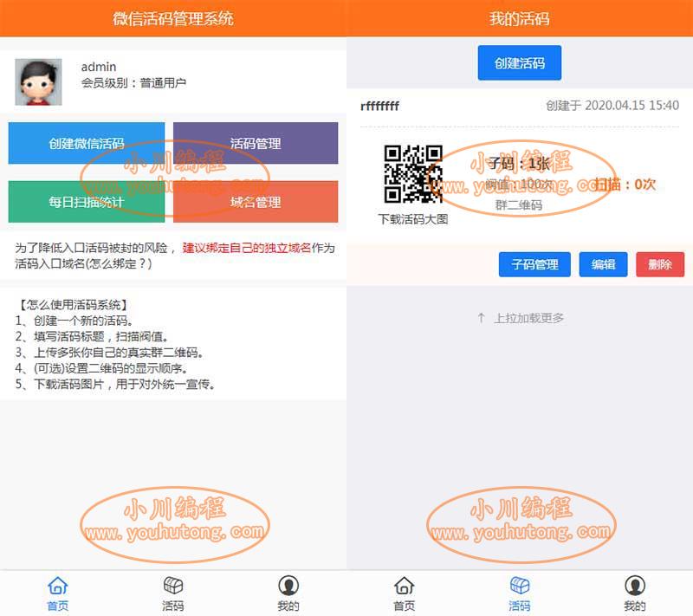Open the 我的 profile tab on left screen
The width and height of the screenshot is (693, 616).
tap(288, 593)
